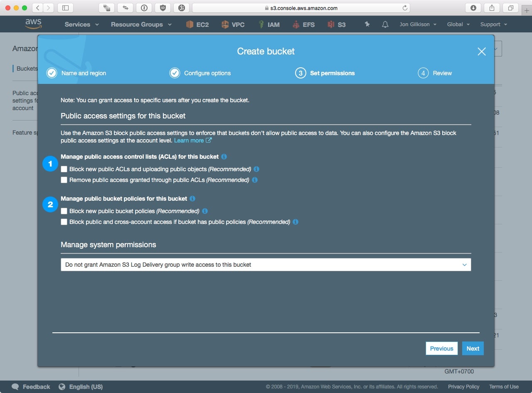The width and height of the screenshot is (532, 393).
Task: Select English (US) language option
Action: coord(86,387)
